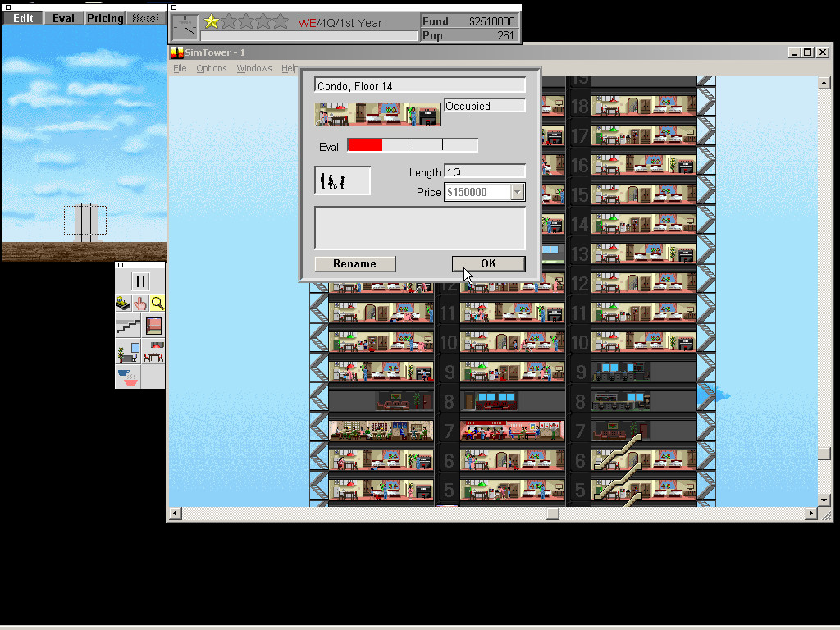Click the floor 11 condo in left column

[381, 312]
